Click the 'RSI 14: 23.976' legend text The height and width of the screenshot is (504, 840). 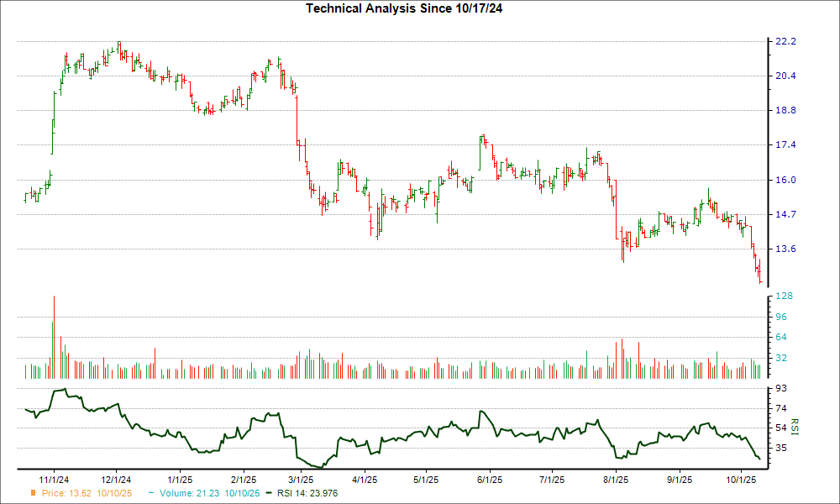[307, 493]
